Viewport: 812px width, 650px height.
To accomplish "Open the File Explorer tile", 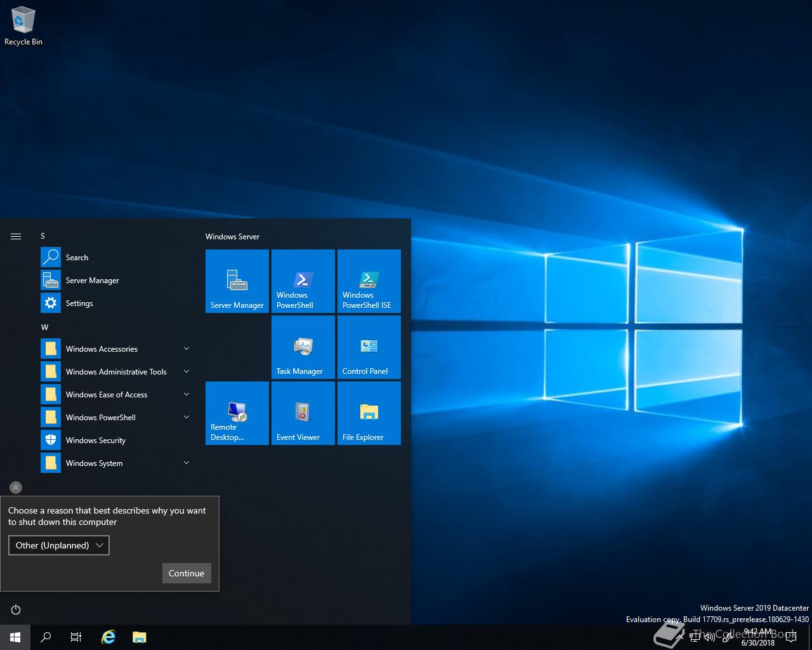I will (x=369, y=413).
